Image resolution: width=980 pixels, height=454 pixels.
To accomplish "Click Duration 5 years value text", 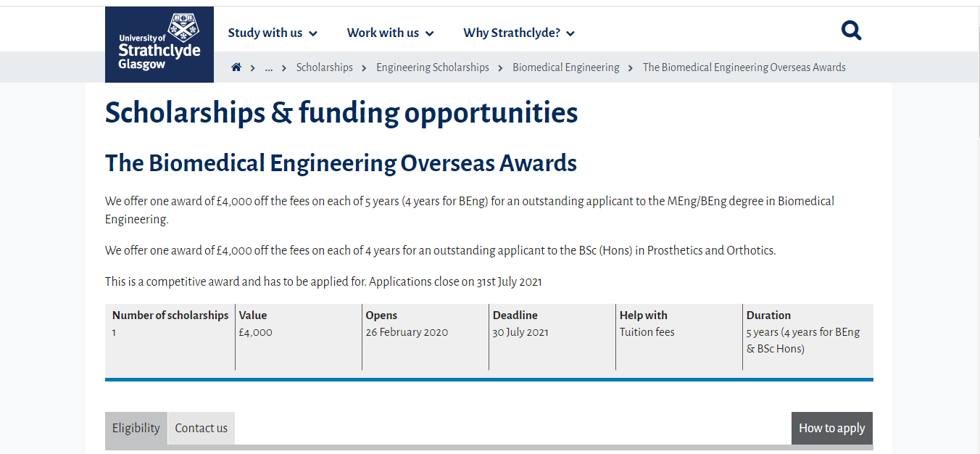I will pyautogui.click(x=803, y=340).
